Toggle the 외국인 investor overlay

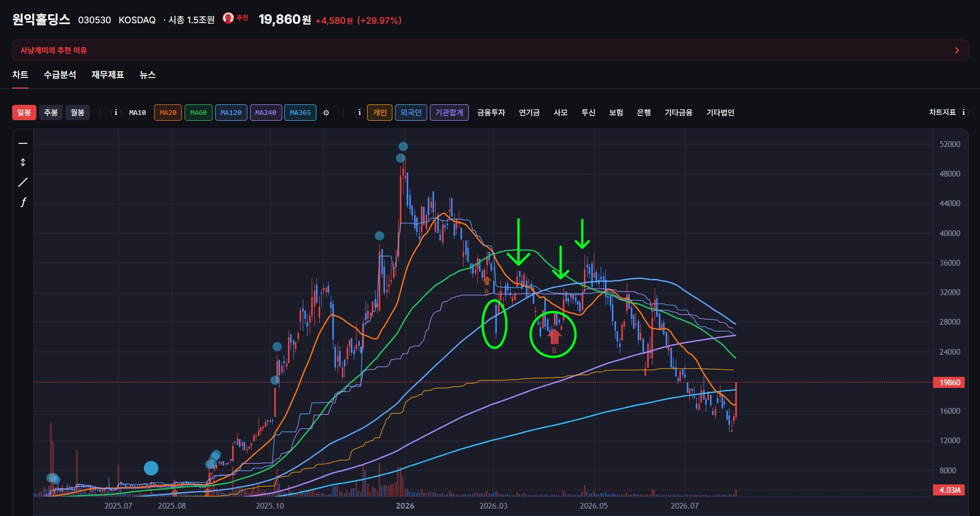pyautogui.click(x=411, y=113)
